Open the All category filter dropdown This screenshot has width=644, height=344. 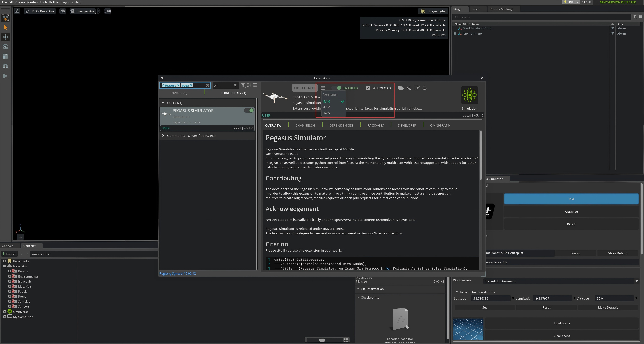click(225, 85)
